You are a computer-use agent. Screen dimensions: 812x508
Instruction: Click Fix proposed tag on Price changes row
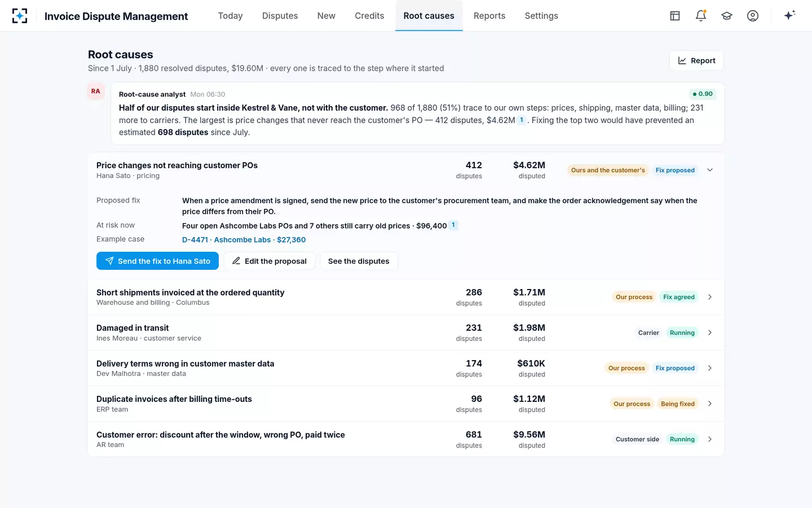675,170
